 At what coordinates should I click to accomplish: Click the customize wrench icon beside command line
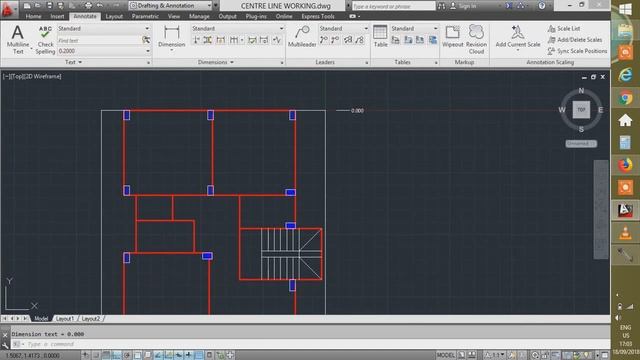5,345
